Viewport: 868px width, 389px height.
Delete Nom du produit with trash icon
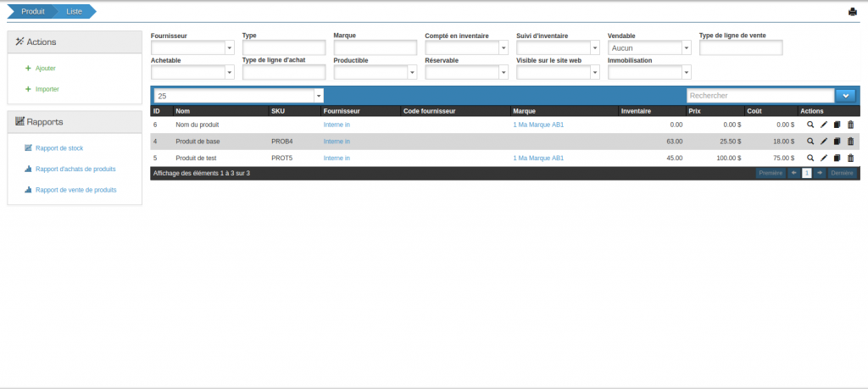[851, 125]
